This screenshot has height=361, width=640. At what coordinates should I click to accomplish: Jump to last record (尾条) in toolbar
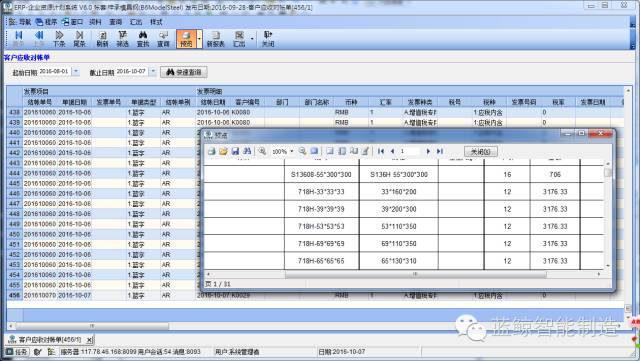(80, 39)
